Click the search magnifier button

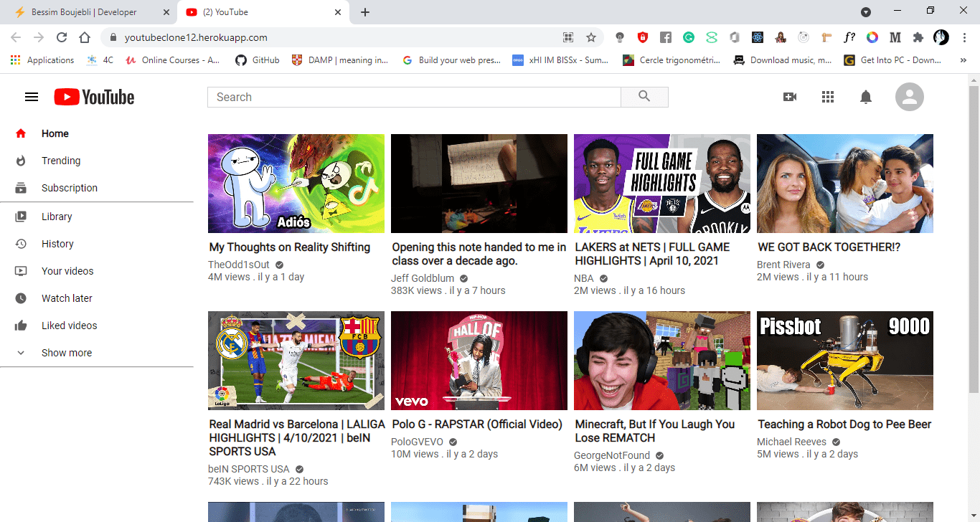[x=644, y=97]
